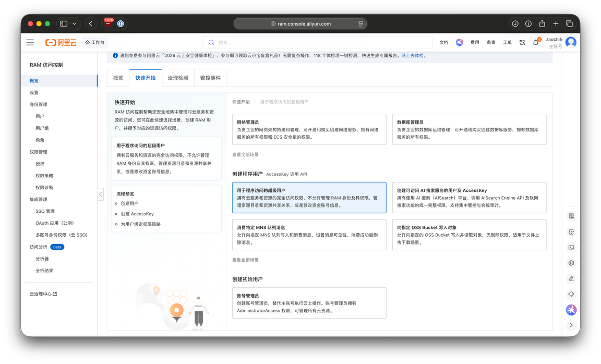
Task: Open the right rail AI assistant icon
Action: pyautogui.click(x=571, y=310)
